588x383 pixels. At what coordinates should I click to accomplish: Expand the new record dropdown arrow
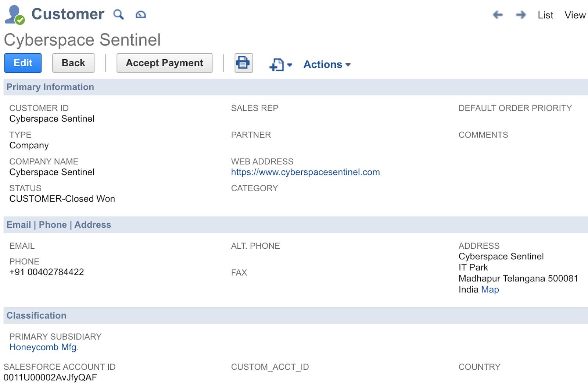pyautogui.click(x=290, y=65)
